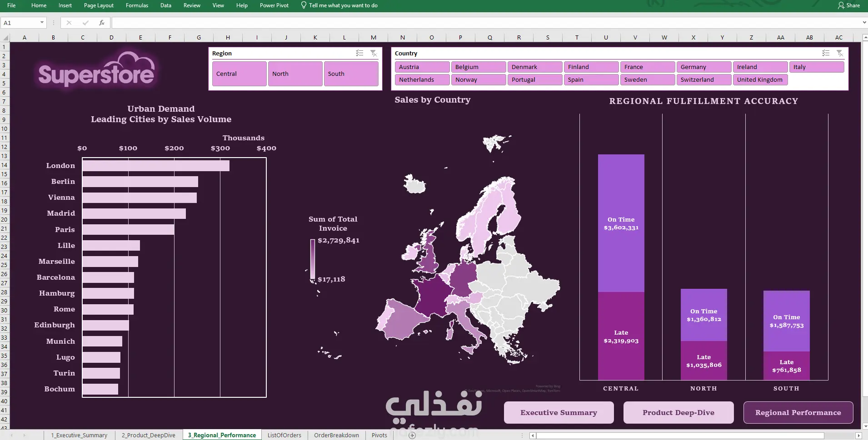
Task: Click Tell me what you want lightbulb
Action: 304,5
